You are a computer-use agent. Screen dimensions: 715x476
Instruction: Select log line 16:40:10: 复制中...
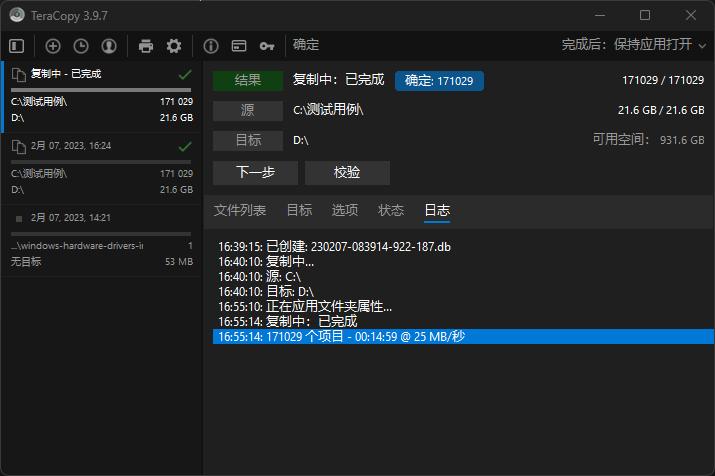coord(463,262)
